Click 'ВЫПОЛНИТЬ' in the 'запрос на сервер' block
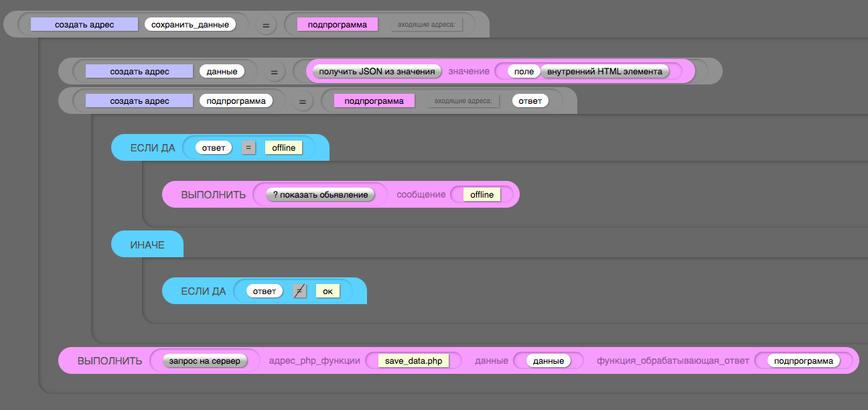This screenshot has height=410, width=868. point(110,361)
